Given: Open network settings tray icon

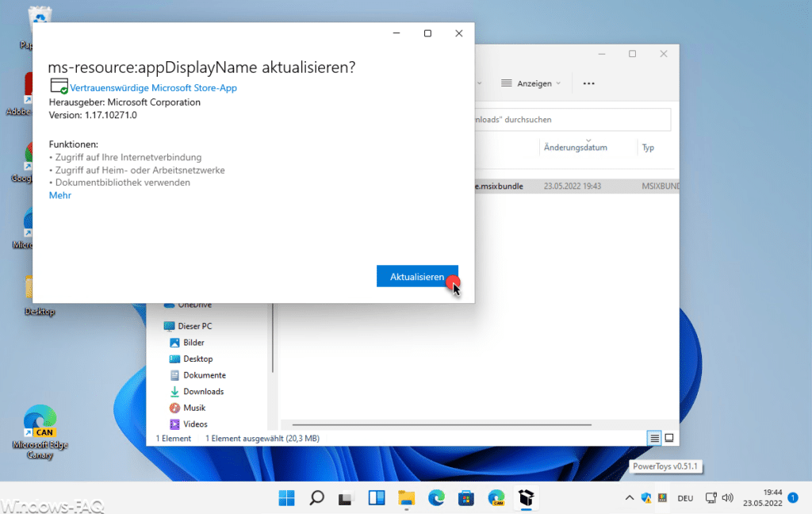Looking at the screenshot, I should point(711,498).
